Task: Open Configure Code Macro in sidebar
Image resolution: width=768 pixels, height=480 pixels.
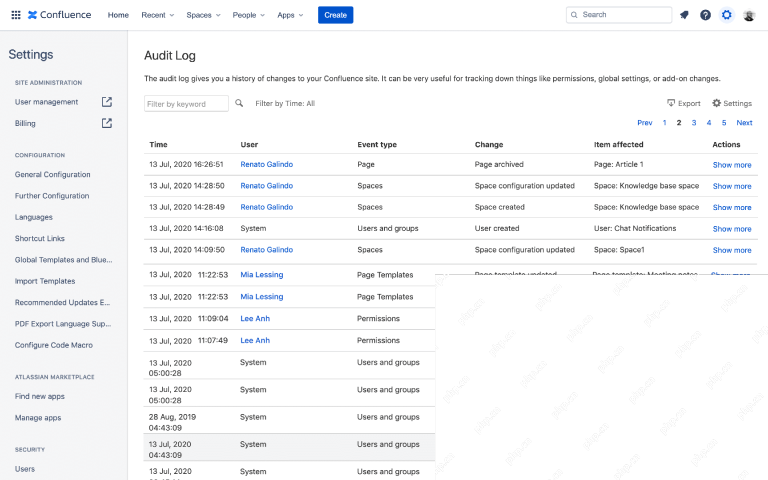Action: click(x=53, y=345)
